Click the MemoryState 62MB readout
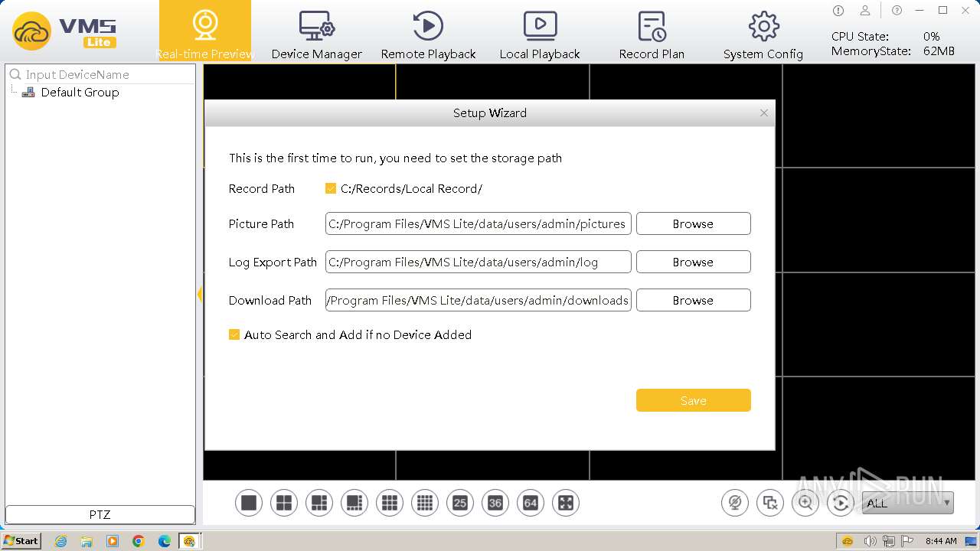The height and width of the screenshot is (551, 980). 893,51
